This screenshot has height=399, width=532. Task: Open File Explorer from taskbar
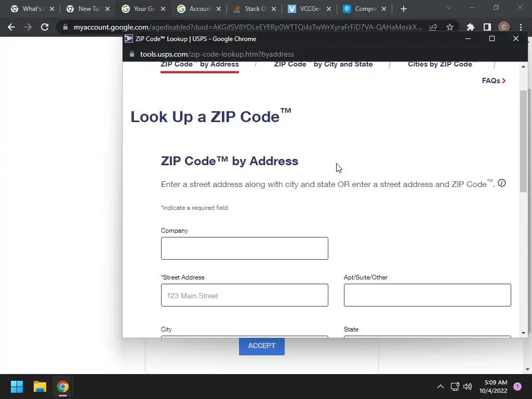pyautogui.click(x=39, y=387)
